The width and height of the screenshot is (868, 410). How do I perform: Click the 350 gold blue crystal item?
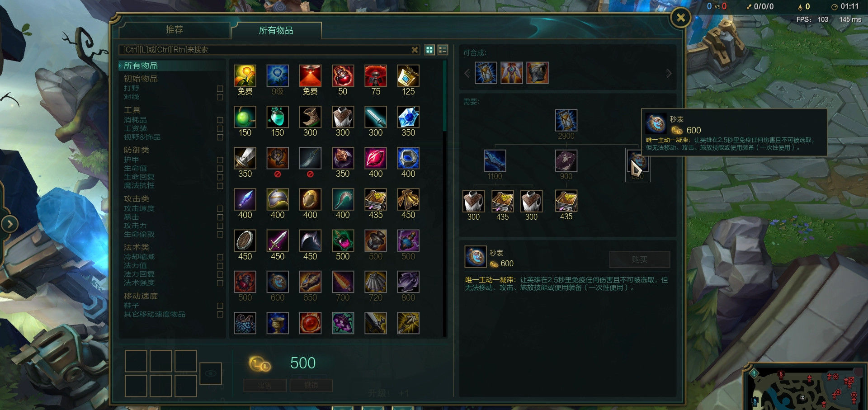click(x=408, y=117)
